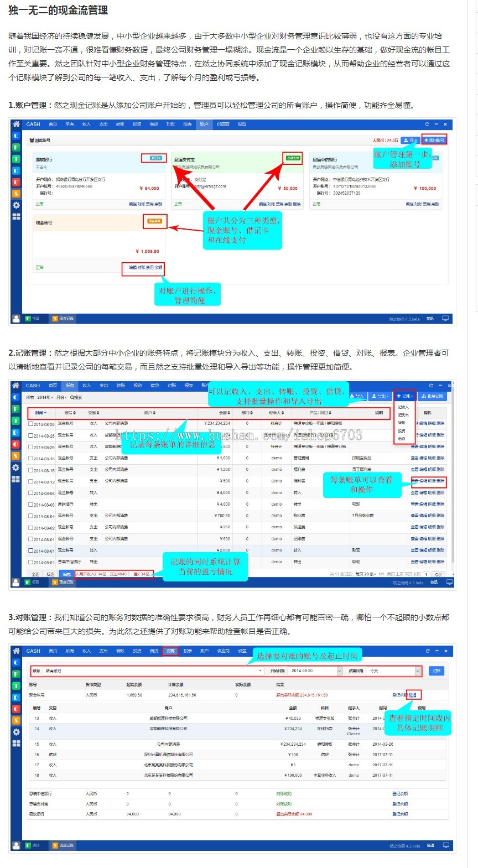This screenshot has height=868, width=478.
Task: Choose 记支出 in 记账 dropdown menu
Action: pos(403,415)
